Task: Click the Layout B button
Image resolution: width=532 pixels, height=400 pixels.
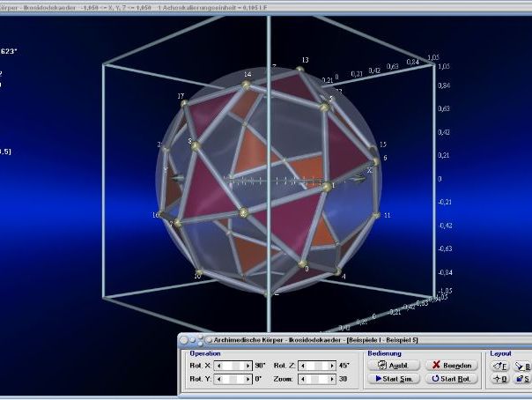Action: (x=523, y=366)
